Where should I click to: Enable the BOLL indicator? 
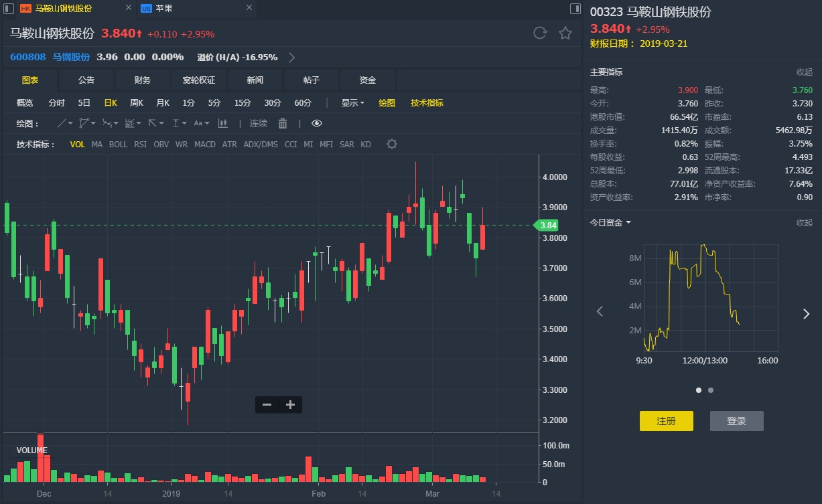point(118,144)
